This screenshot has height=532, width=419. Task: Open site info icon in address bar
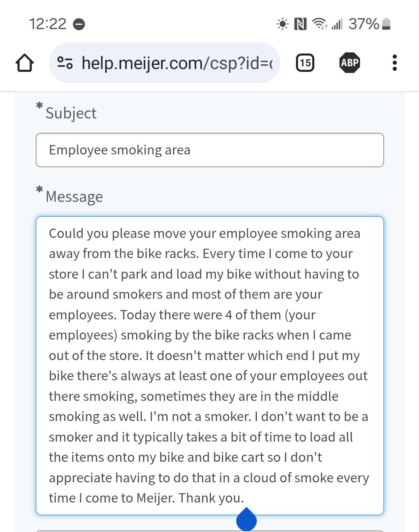pyautogui.click(x=65, y=63)
